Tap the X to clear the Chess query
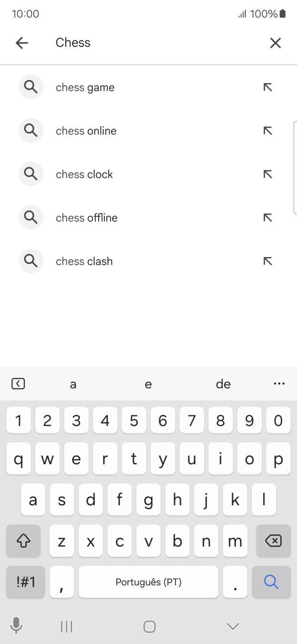Image resolution: width=297 pixels, height=644 pixels. click(x=276, y=43)
